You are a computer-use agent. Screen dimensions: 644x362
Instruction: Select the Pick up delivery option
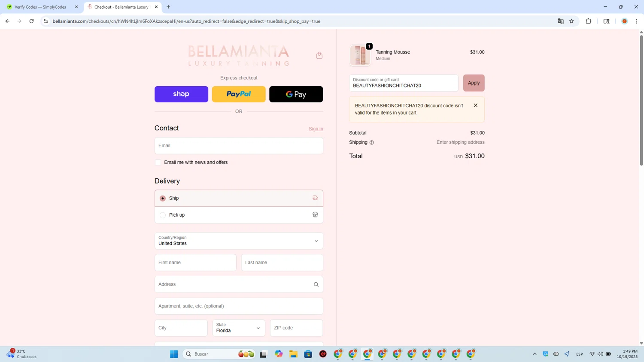[x=239, y=215]
